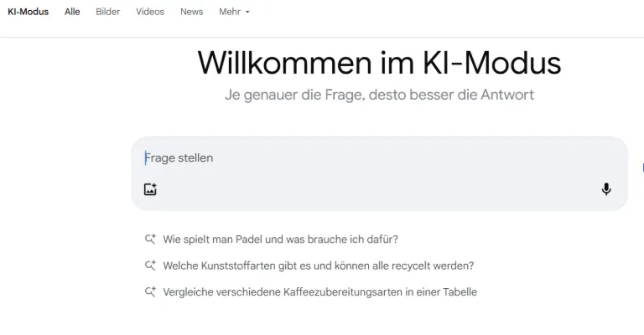644x335 pixels.
Task: Click the image upload icon in question box
Action: (150, 189)
